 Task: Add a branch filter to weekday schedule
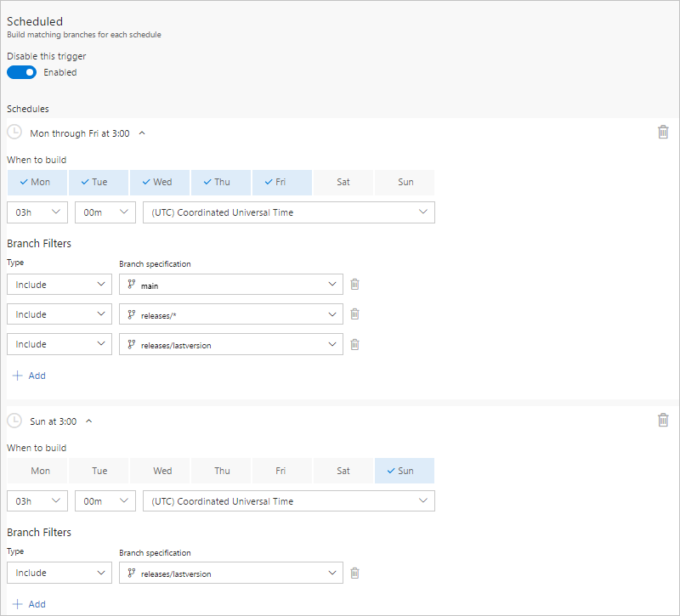click(x=29, y=376)
